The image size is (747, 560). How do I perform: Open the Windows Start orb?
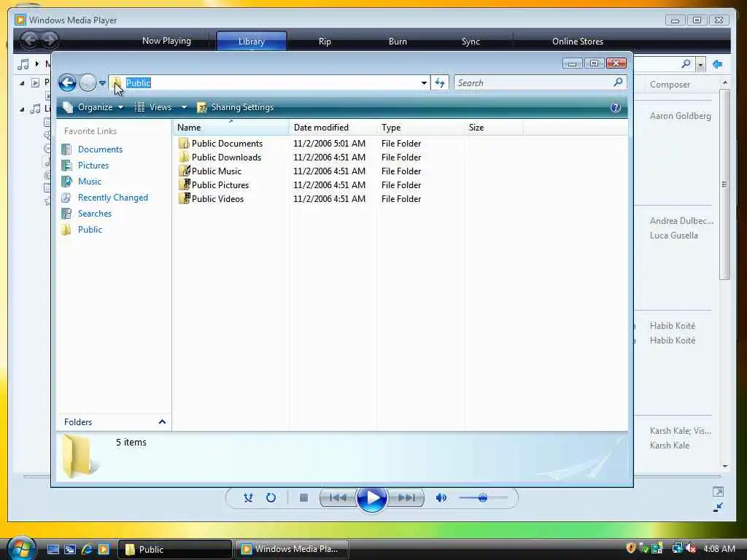tap(20, 548)
